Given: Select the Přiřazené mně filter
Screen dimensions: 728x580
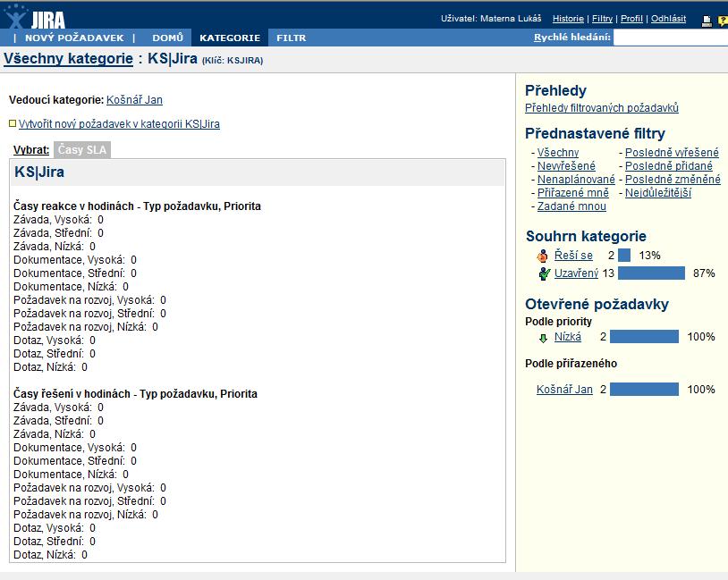Looking at the screenshot, I should [573, 193].
